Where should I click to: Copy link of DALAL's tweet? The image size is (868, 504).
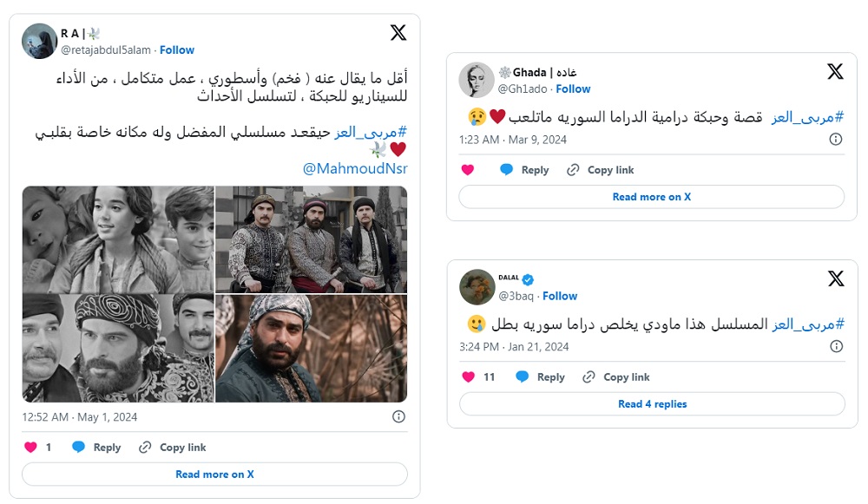[615, 376]
